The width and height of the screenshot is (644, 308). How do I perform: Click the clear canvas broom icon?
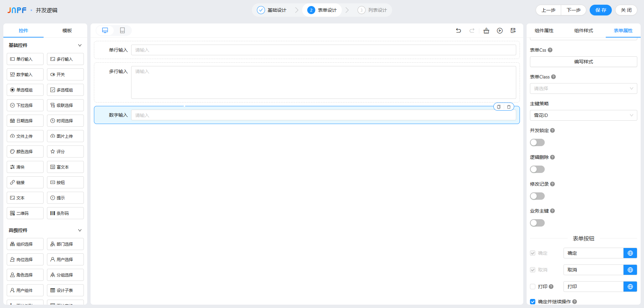[486, 30]
